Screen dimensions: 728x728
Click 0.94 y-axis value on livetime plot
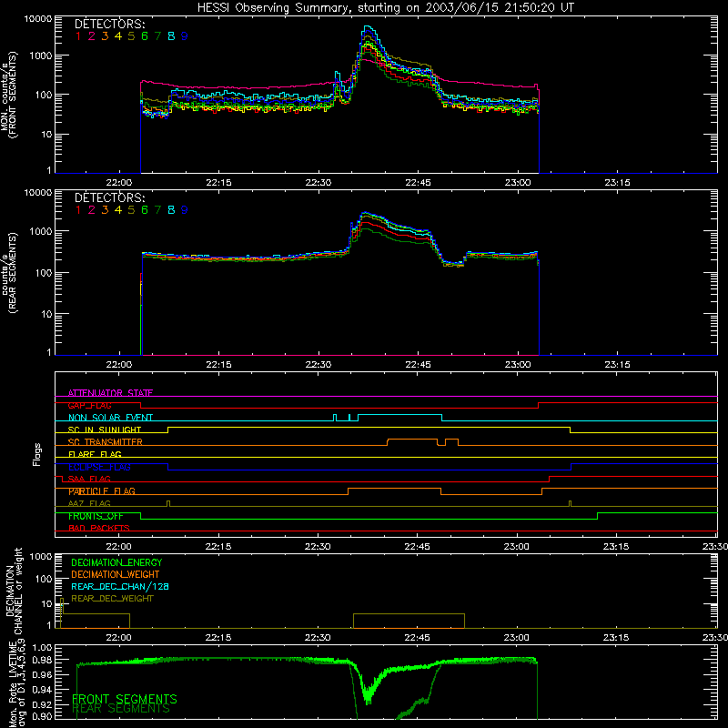(42, 689)
